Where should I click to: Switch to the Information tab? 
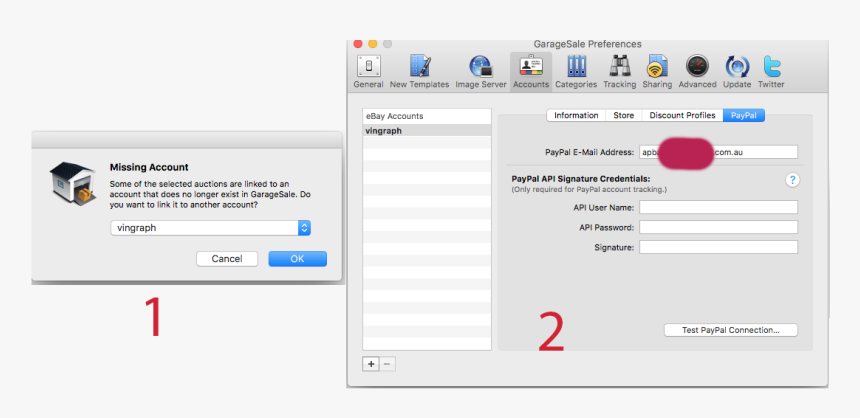coord(576,115)
